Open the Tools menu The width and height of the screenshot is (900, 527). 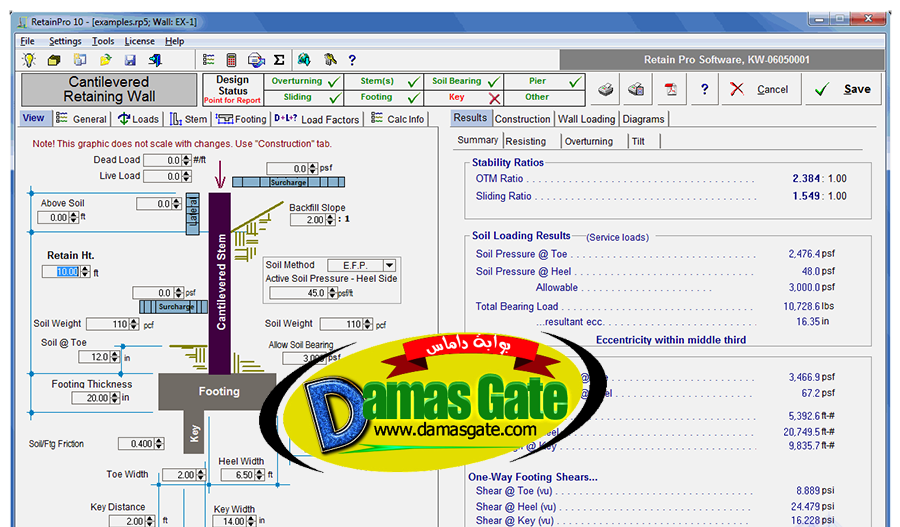point(103,41)
